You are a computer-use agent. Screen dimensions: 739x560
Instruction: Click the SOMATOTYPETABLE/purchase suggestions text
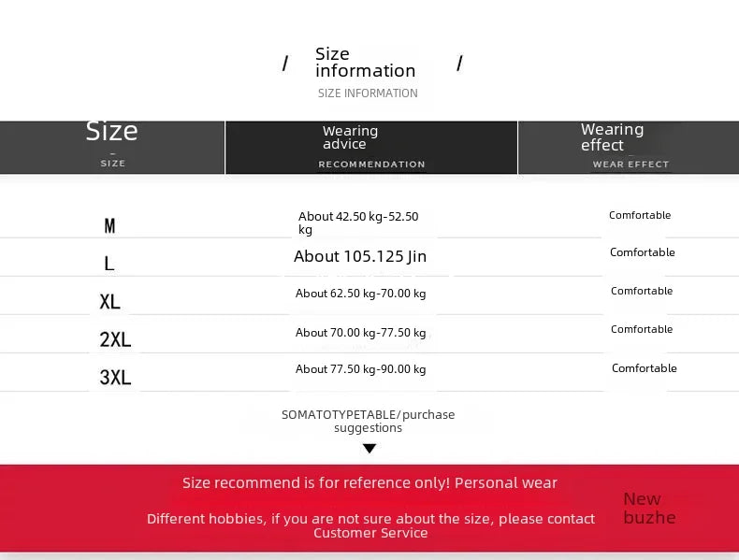(x=368, y=421)
